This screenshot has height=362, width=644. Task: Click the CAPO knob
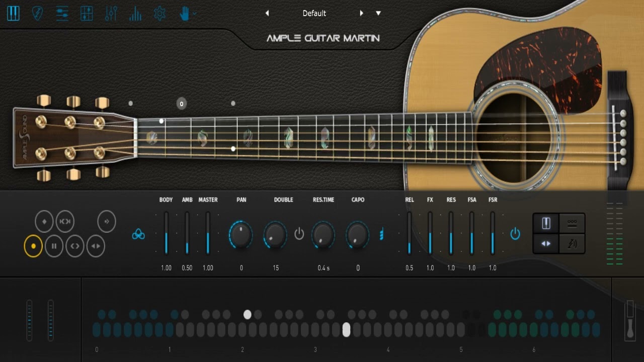(358, 234)
